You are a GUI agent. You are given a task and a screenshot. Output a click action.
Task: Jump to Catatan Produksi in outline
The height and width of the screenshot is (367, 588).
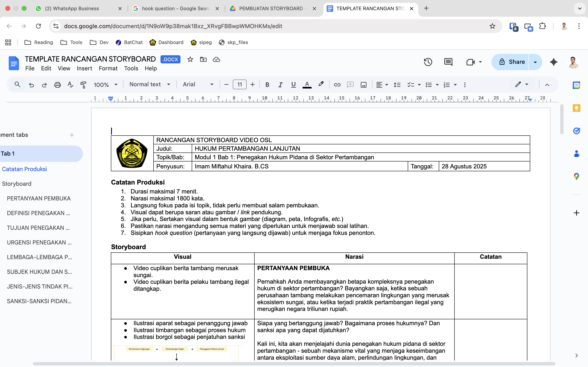pos(24,169)
